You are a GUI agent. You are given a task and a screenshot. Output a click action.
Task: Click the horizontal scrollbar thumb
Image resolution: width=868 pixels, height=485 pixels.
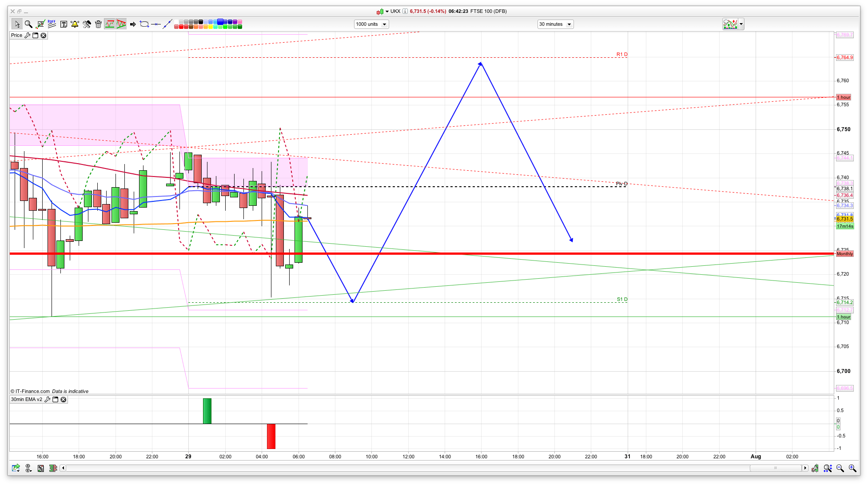776,468
